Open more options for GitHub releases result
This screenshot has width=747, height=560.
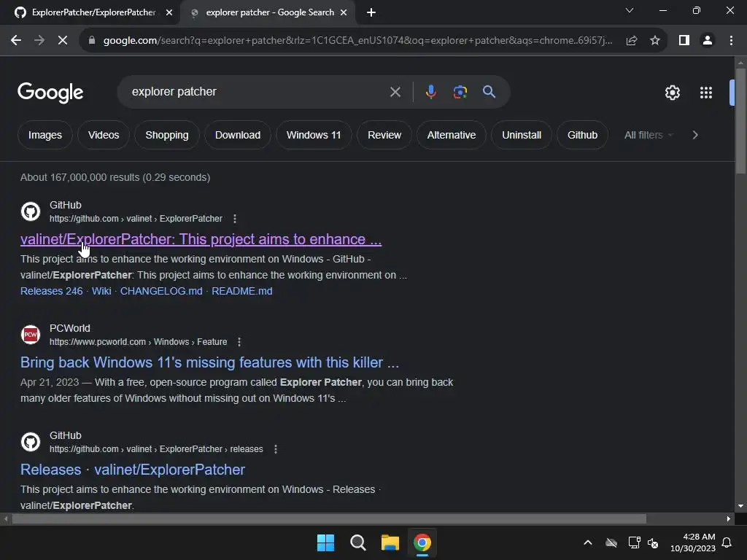click(275, 449)
